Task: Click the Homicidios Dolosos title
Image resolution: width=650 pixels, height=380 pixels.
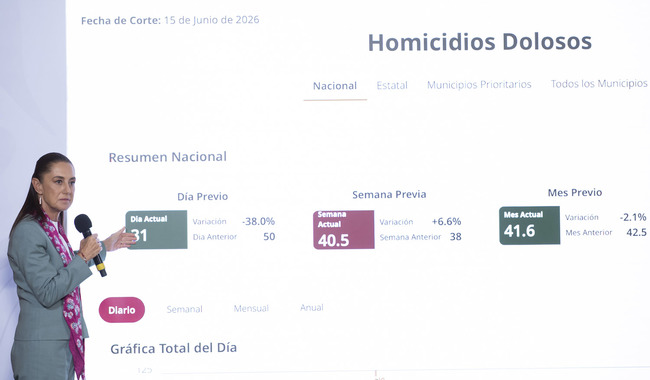Action: click(x=480, y=42)
